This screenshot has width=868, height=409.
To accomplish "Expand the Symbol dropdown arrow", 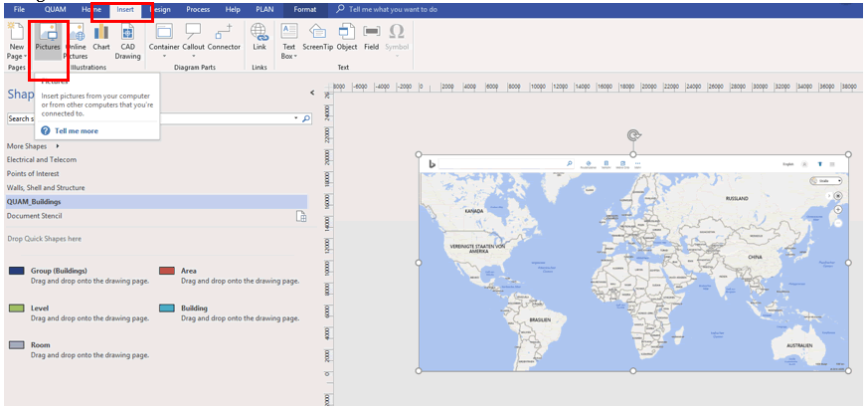I will (397, 56).
